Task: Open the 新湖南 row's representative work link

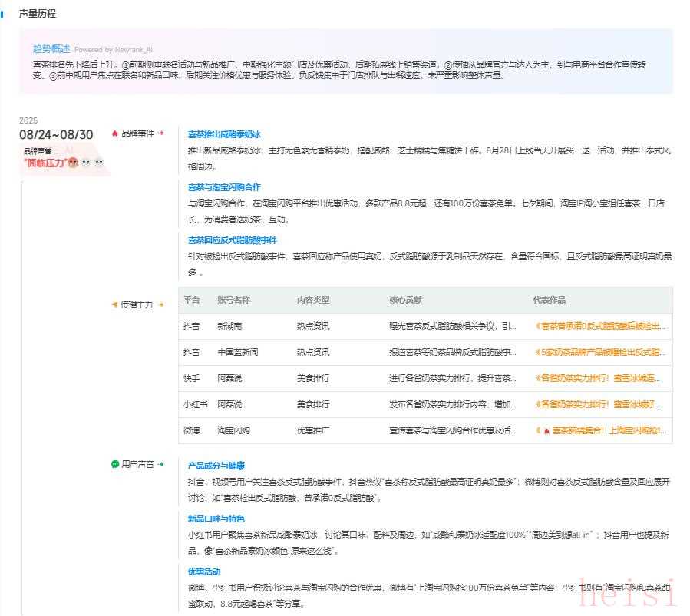Action: point(601,326)
